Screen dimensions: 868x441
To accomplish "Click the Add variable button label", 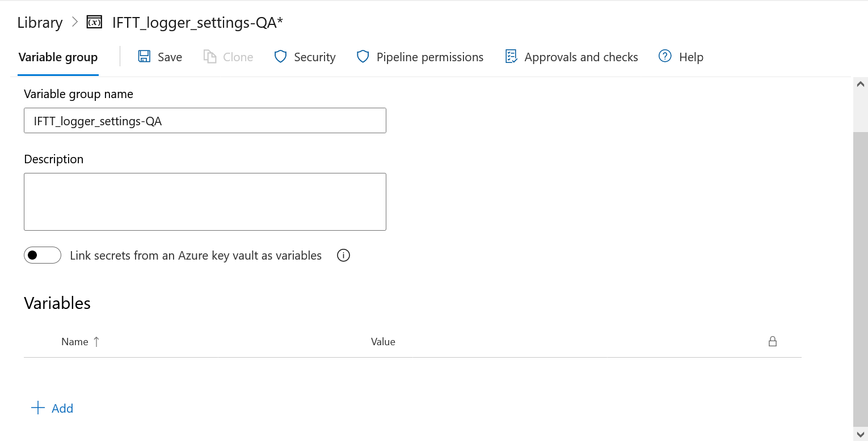I will (62, 409).
